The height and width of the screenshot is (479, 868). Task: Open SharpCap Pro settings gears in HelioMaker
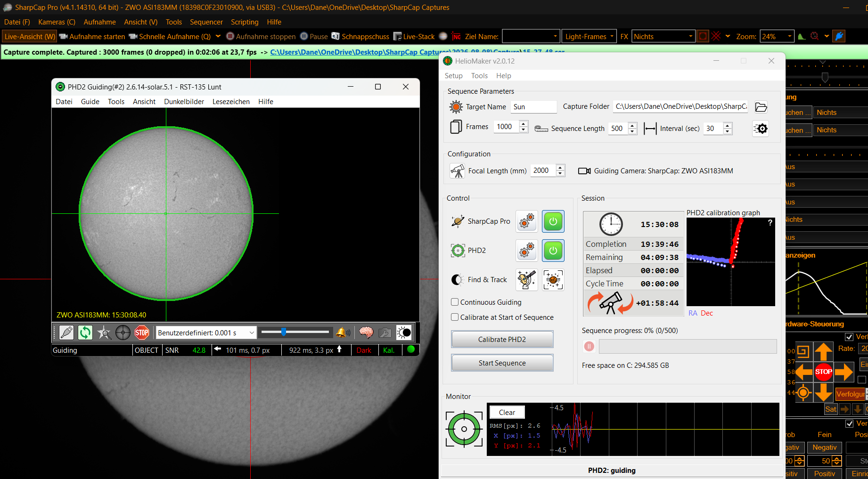[x=527, y=221]
